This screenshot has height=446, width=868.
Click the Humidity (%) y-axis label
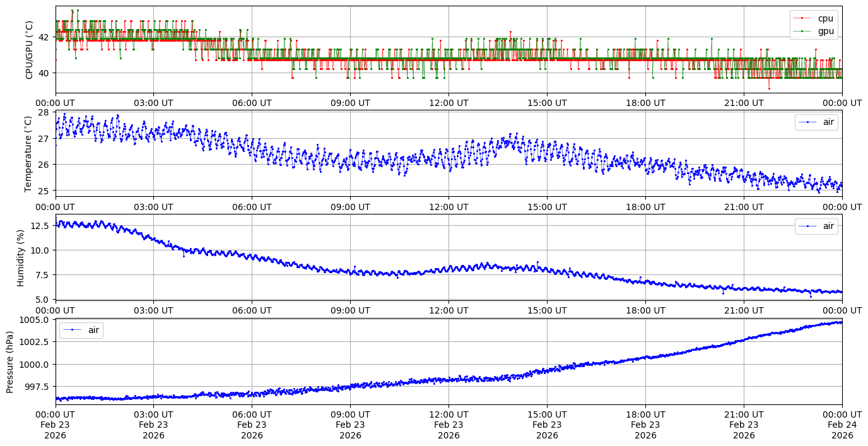[x=20, y=257]
